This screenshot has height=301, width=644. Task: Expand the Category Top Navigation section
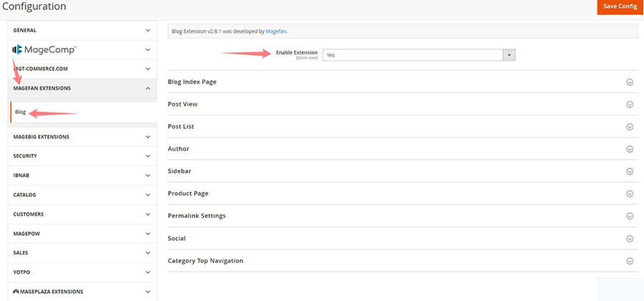click(630, 261)
